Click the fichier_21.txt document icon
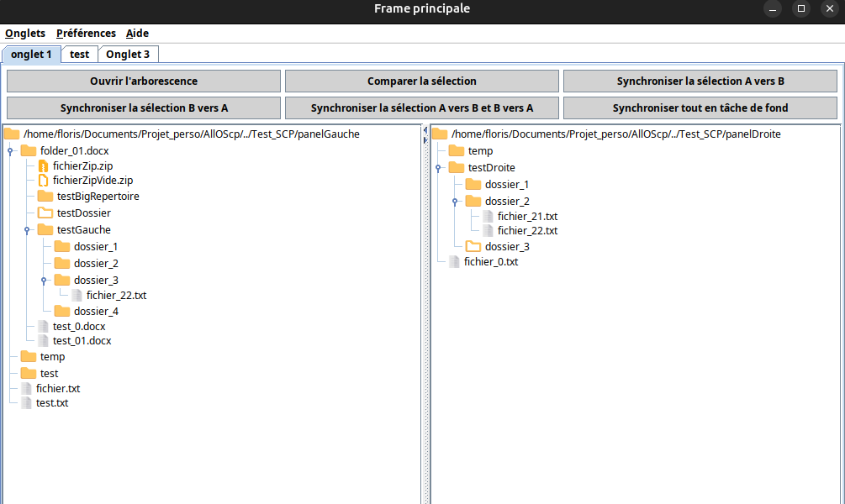Image resolution: width=845 pixels, height=504 pixels. (488, 216)
